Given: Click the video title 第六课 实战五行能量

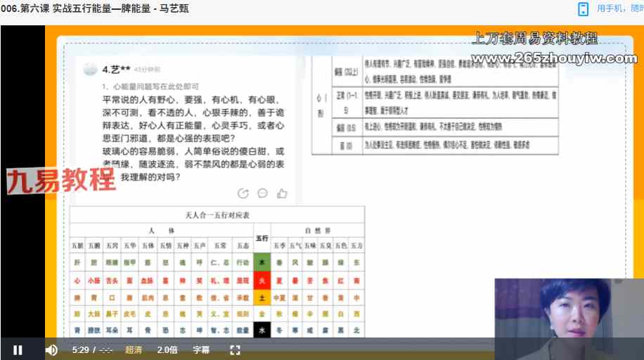Looking at the screenshot, I should (95, 8).
